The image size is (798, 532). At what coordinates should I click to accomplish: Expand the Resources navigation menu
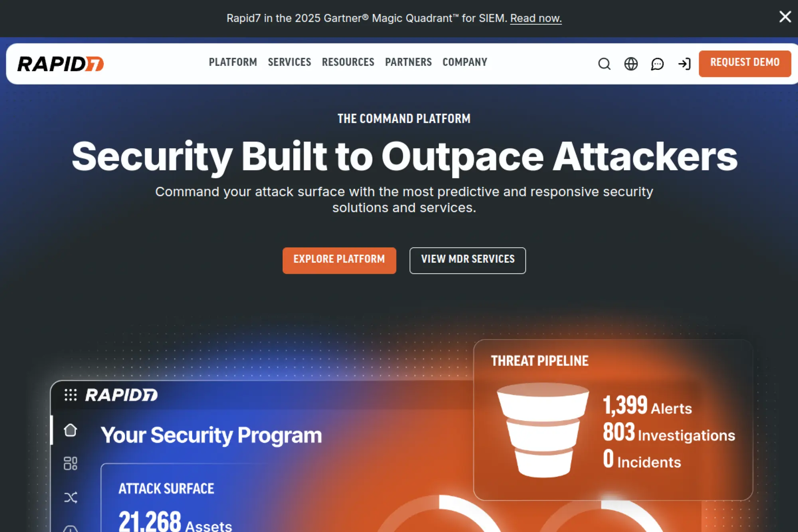(x=348, y=62)
